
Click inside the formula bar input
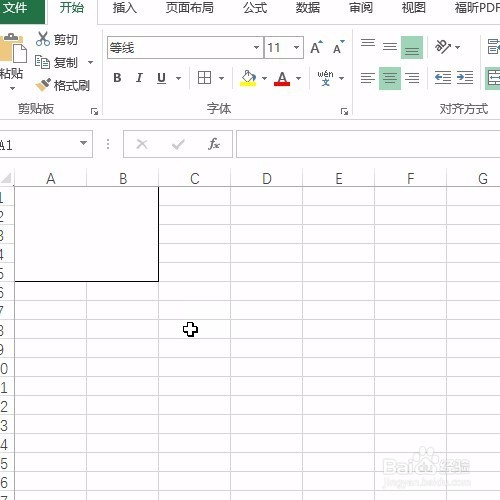tap(368, 144)
